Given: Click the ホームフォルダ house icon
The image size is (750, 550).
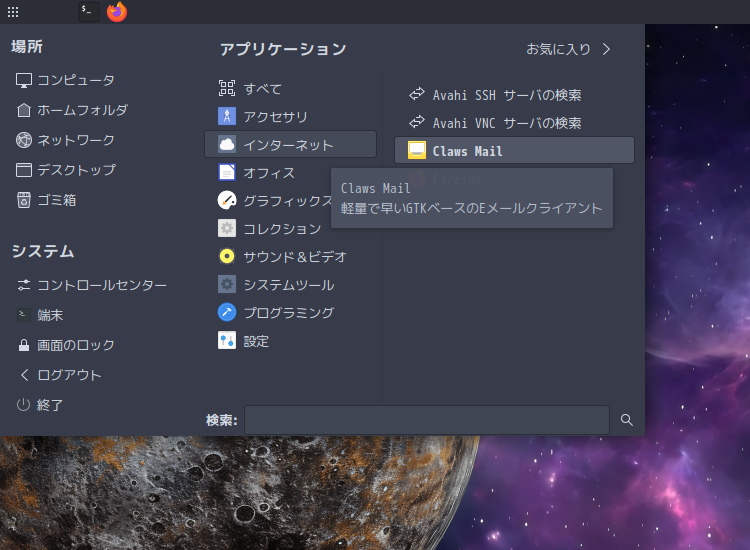Looking at the screenshot, I should click(24, 110).
